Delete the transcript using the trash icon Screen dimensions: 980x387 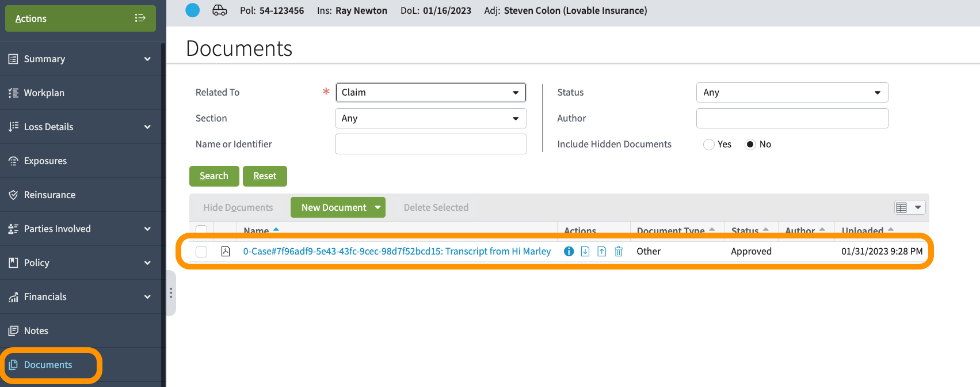[619, 251]
